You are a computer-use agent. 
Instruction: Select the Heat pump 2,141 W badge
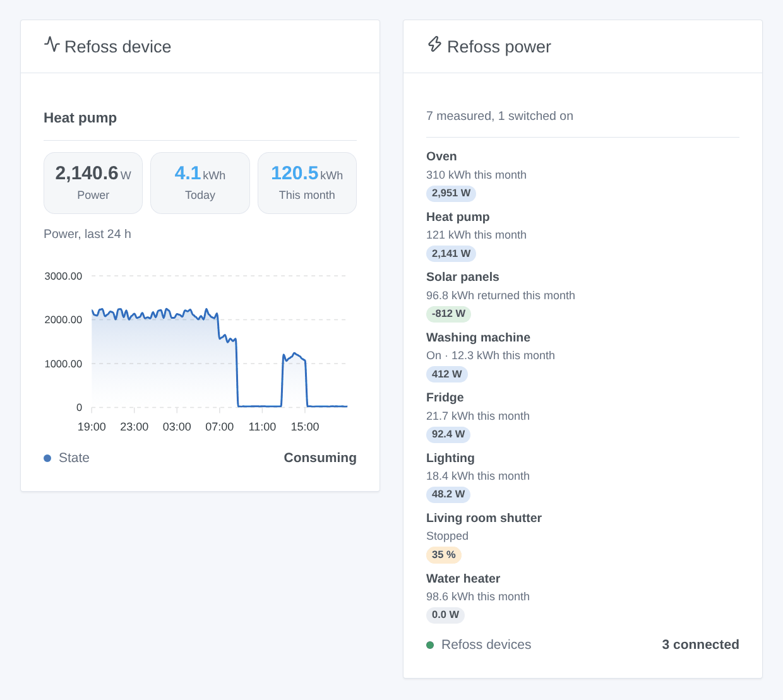pyautogui.click(x=451, y=254)
